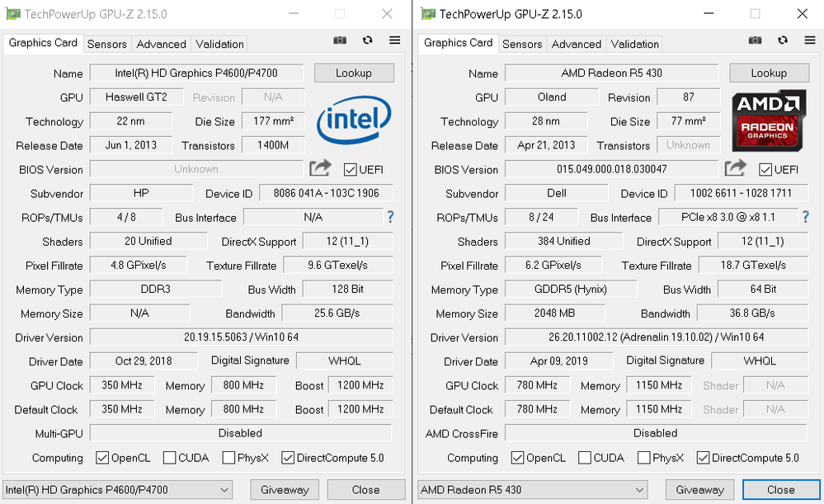This screenshot has height=504, width=824.
Task: Click the Name field showing AMD Radeon R5 430
Action: 612,73
